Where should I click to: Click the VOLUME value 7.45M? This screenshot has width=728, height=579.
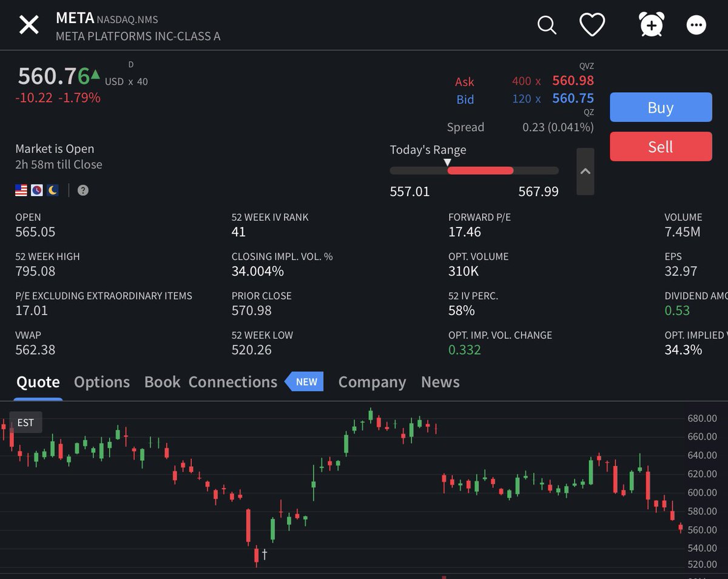tap(682, 232)
